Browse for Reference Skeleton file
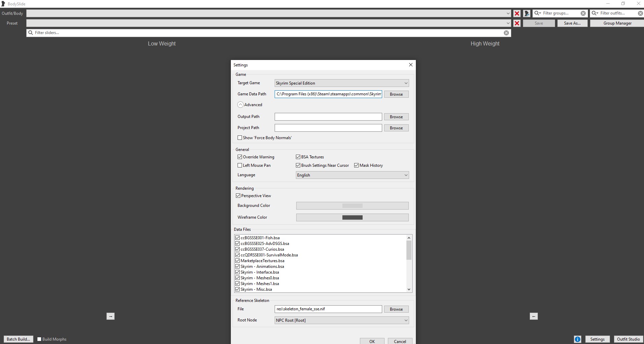This screenshot has width=644, height=344. (x=396, y=309)
